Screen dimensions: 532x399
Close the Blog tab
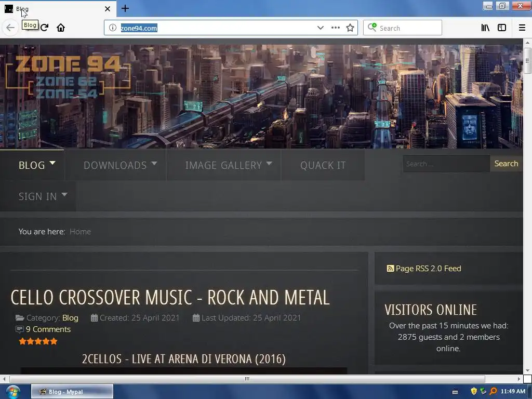coord(107,9)
